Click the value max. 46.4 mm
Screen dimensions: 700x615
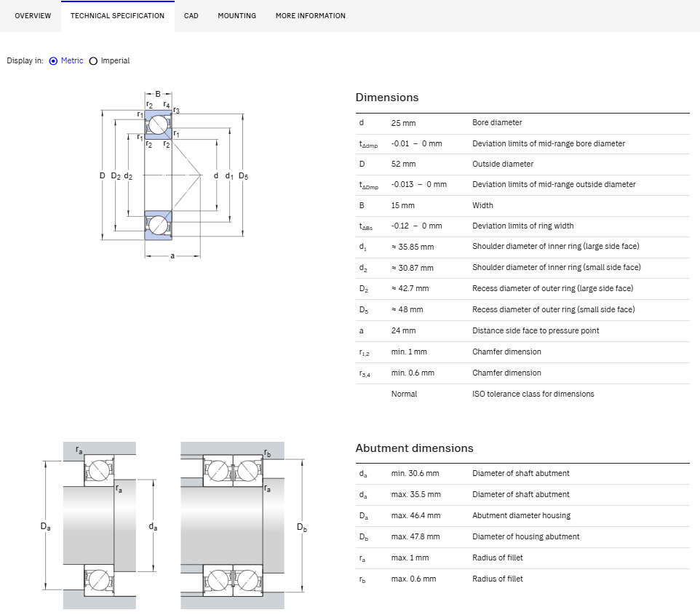(x=415, y=515)
